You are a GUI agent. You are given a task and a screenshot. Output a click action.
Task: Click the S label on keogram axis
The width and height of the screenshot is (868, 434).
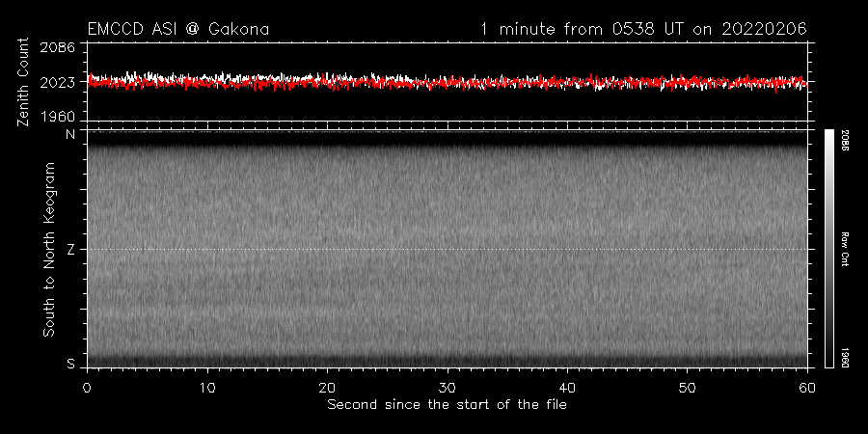[x=70, y=364]
